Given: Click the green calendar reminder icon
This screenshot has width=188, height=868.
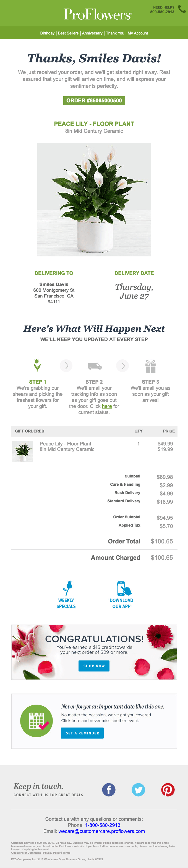Looking at the screenshot, I should pyautogui.click(x=36, y=721).
